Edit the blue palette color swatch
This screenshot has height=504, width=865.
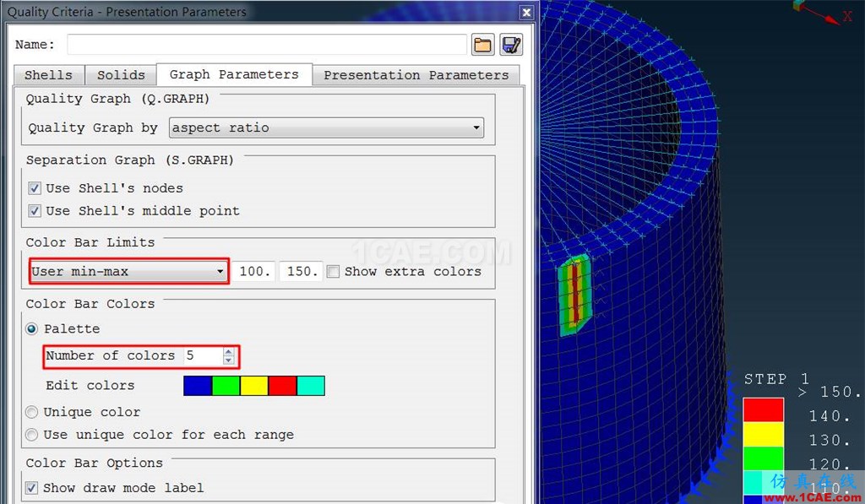(198, 386)
